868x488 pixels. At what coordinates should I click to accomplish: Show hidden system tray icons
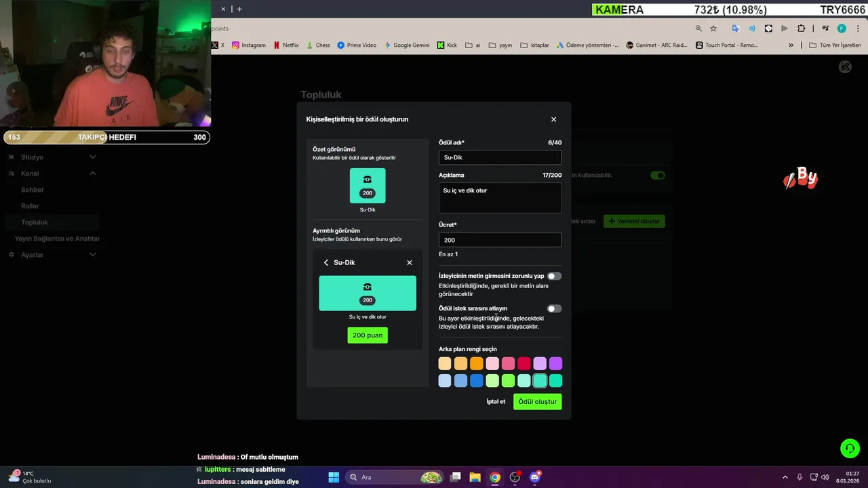click(785, 477)
